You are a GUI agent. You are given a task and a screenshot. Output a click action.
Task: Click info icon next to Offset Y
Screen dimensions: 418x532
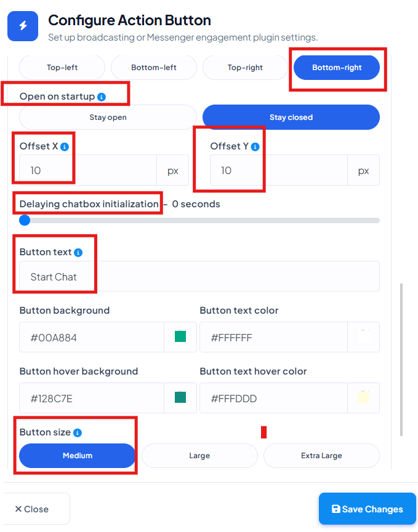[255, 147]
